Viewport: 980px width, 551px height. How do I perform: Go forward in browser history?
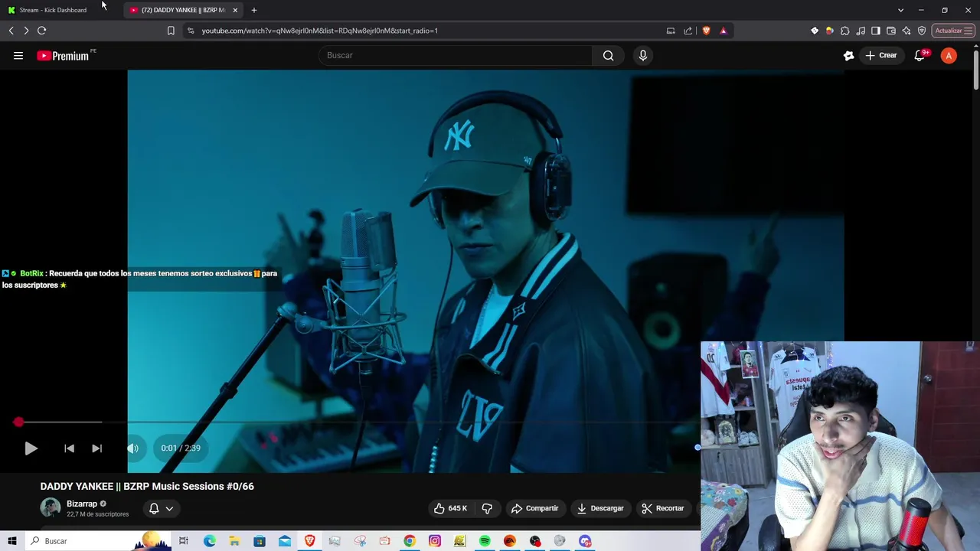tap(26, 31)
